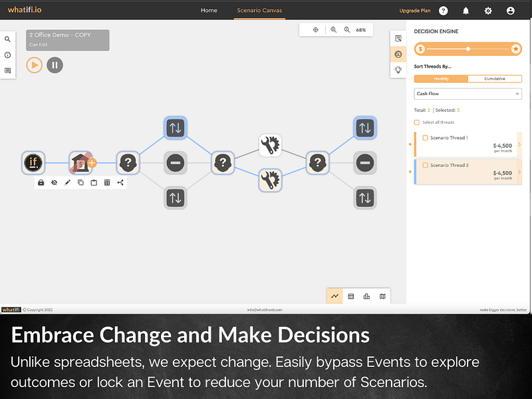
Task: Open user account profile icon
Action: [510, 11]
